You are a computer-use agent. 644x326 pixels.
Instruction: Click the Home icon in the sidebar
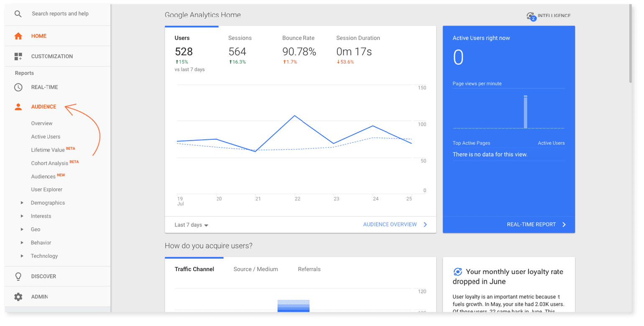pyautogui.click(x=19, y=36)
